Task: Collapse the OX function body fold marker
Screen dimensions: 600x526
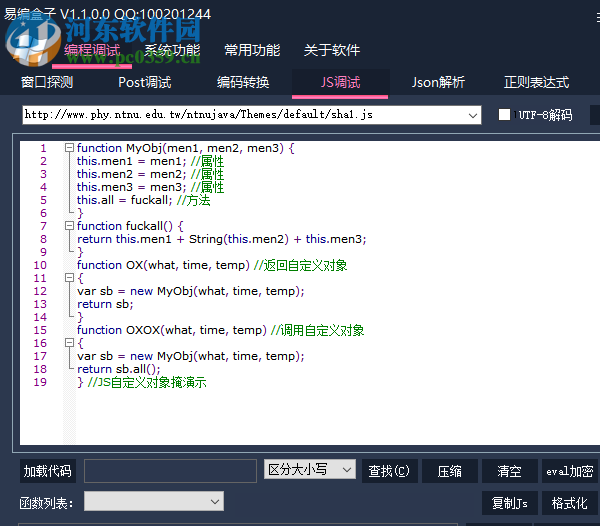Action: pos(69,278)
